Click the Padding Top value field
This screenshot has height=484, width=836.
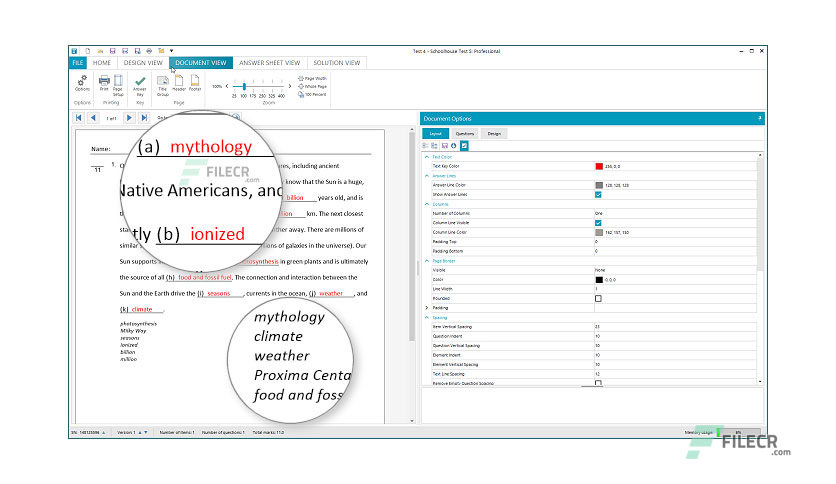tap(675, 241)
